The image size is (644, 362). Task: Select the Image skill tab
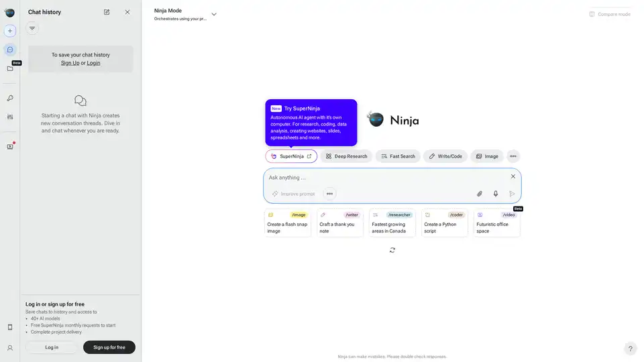pyautogui.click(x=487, y=156)
